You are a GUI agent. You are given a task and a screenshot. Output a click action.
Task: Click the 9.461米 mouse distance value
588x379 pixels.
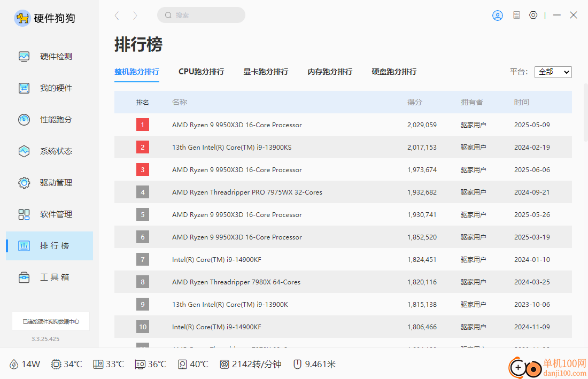point(320,365)
